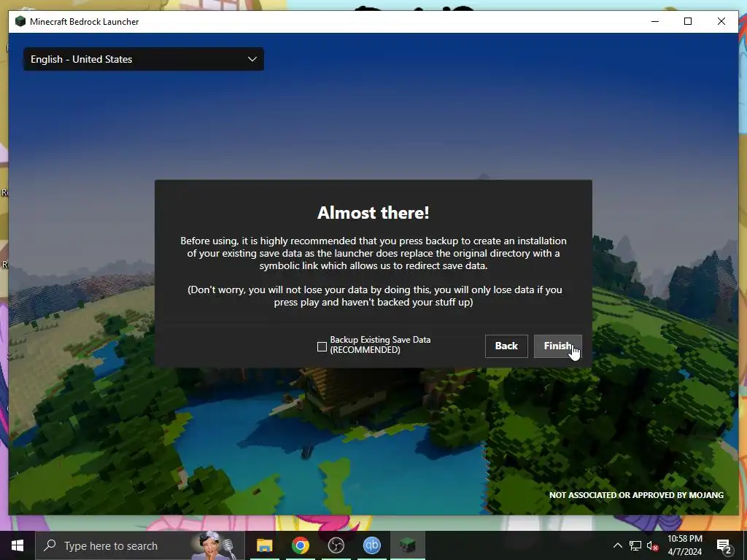
Task: Enable Backup Existing Save Data checkbox
Action: 322,346
